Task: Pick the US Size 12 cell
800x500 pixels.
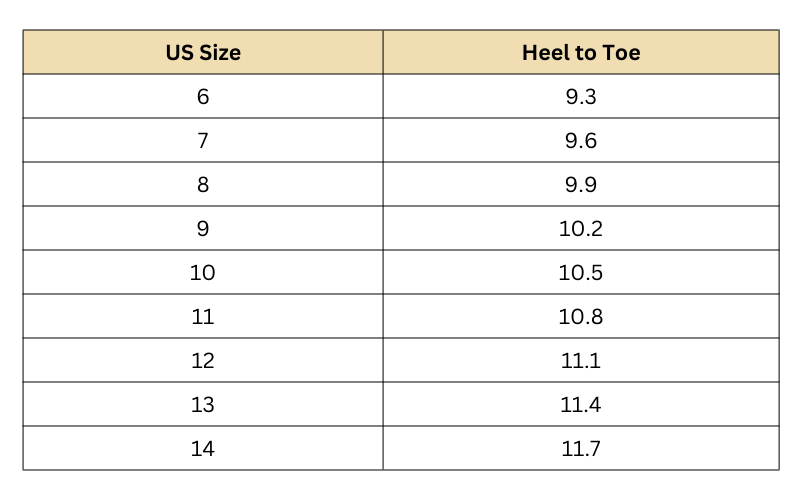Action: (203, 361)
